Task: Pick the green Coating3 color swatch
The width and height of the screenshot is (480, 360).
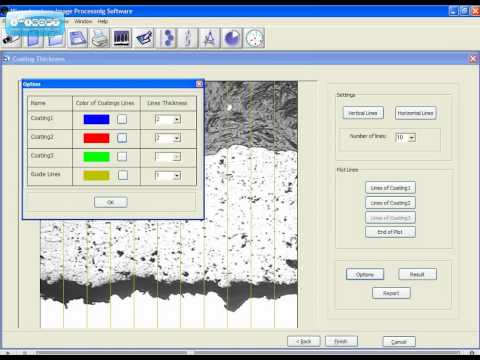Action: pyautogui.click(x=96, y=157)
